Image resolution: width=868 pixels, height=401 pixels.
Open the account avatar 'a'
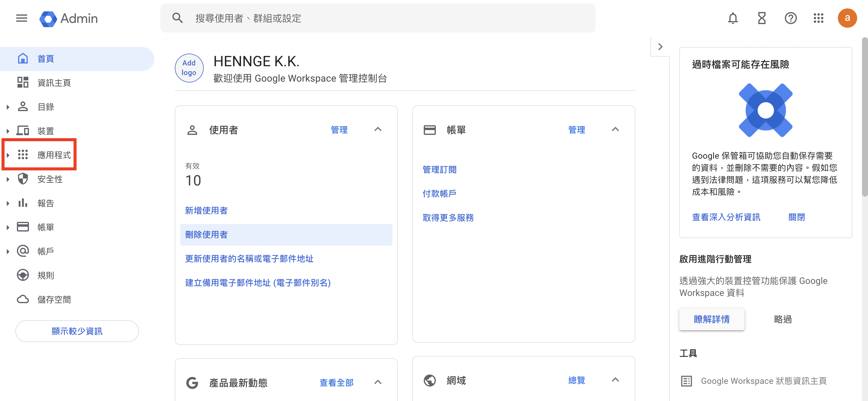[x=847, y=18]
